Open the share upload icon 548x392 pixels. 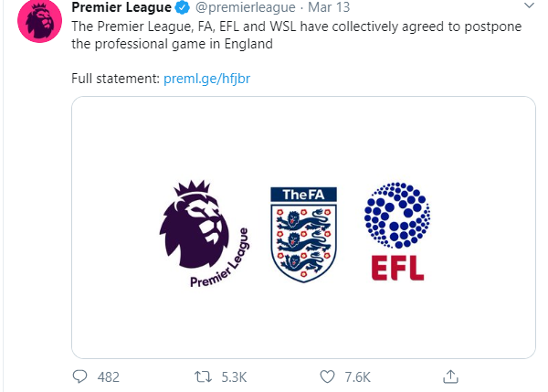(450, 376)
